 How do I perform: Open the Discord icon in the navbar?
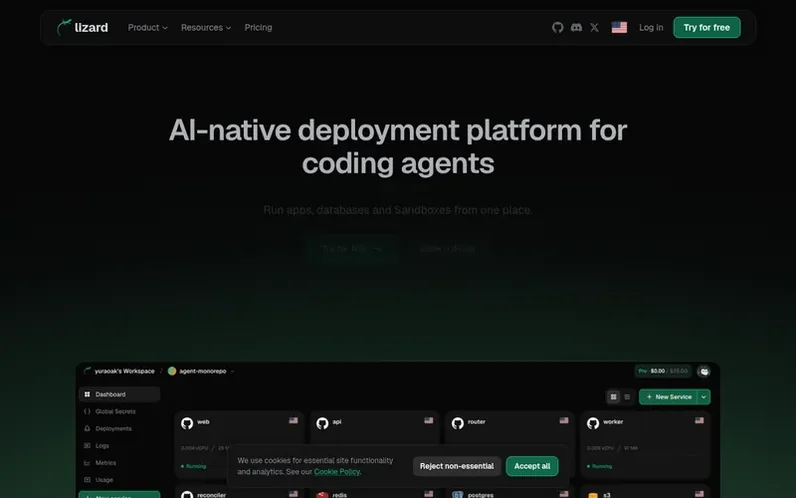[x=576, y=27]
